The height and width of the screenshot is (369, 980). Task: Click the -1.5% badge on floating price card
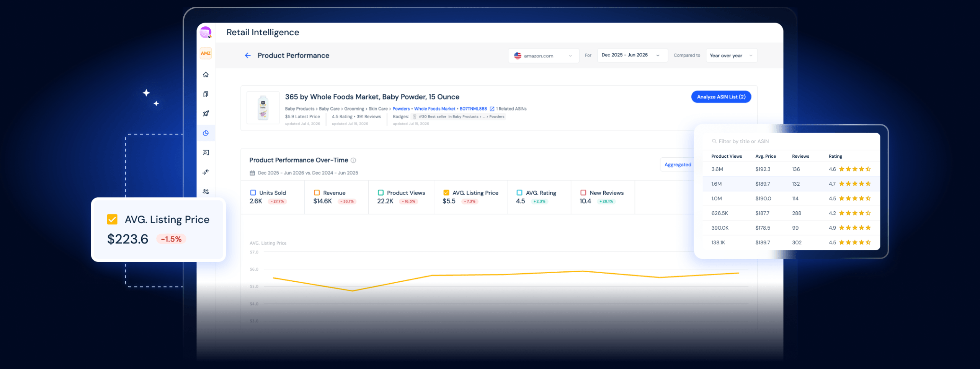(171, 239)
